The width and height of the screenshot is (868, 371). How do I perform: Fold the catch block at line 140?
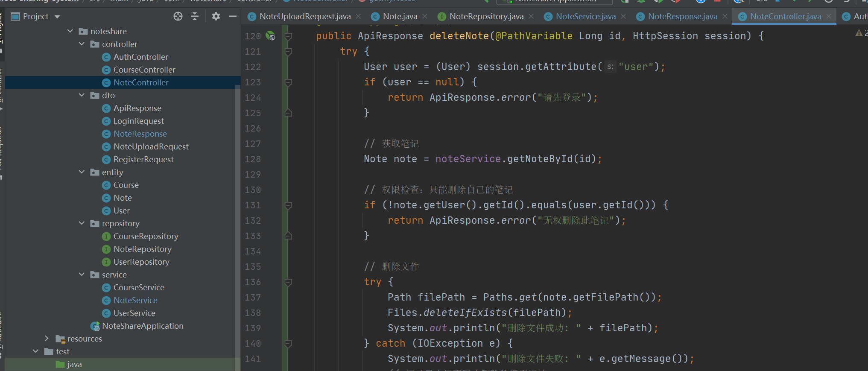(x=288, y=344)
